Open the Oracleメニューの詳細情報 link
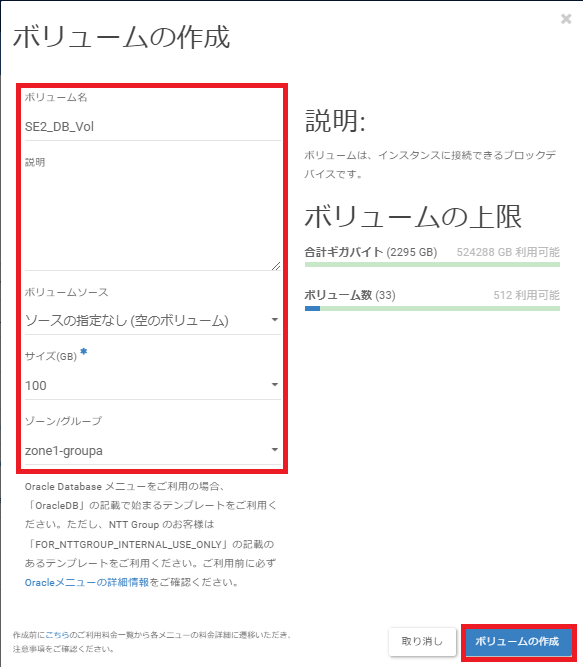 pos(87,582)
